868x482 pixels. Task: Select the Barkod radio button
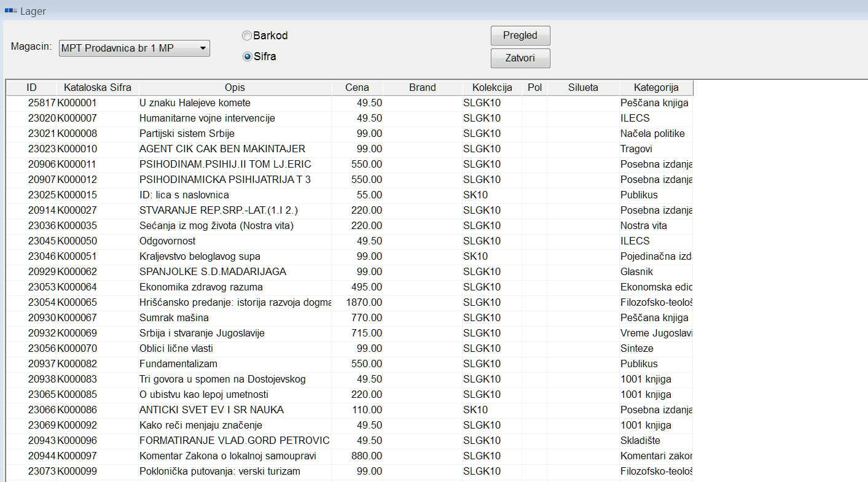click(x=247, y=36)
